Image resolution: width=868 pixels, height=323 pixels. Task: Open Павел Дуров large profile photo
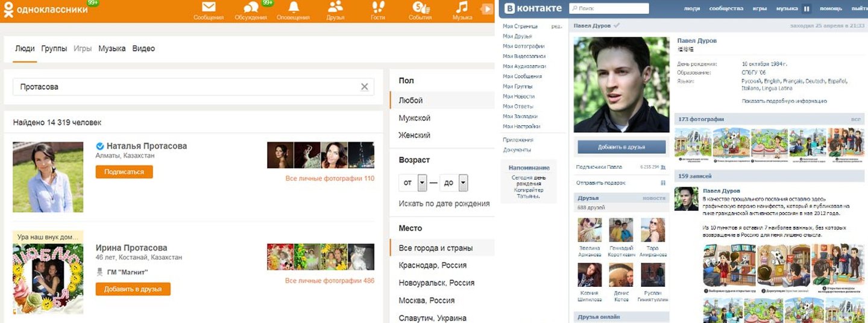[621, 84]
